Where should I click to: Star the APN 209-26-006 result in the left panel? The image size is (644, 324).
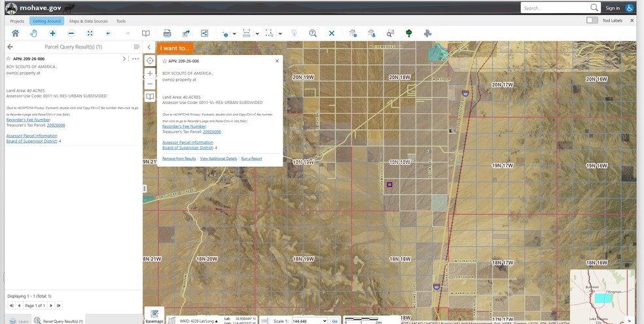[x=9, y=59]
